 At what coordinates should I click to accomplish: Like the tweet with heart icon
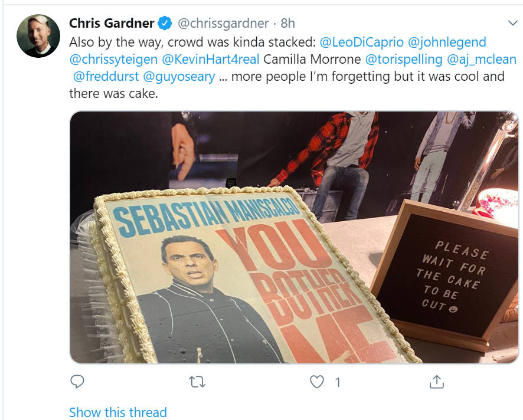317,382
